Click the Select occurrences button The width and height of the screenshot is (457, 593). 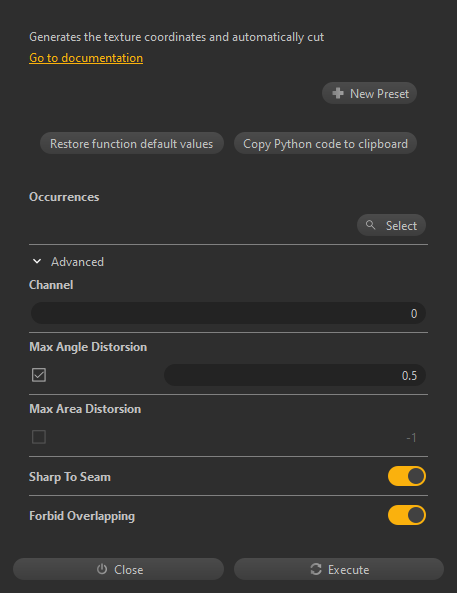[x=392, y=225]
